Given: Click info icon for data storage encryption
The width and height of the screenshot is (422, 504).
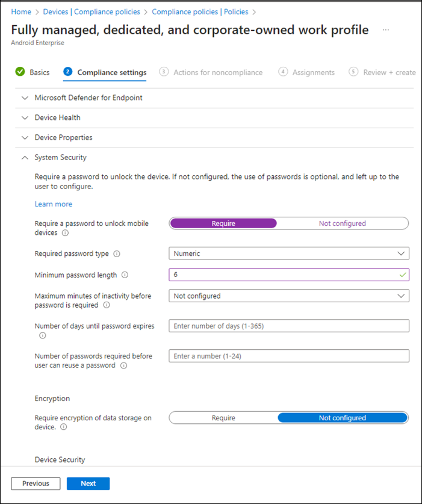Looking at the screenshot, I should (x=63, y=428).
